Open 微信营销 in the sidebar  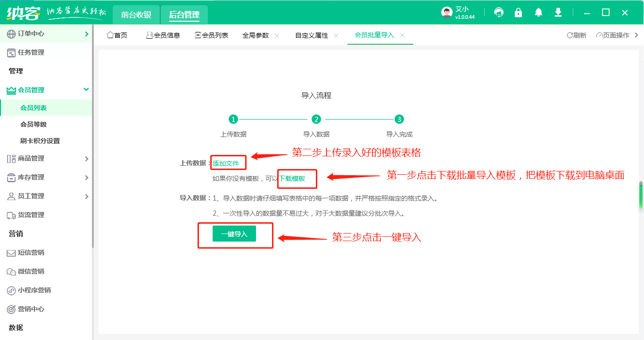(x=31, y=272)
